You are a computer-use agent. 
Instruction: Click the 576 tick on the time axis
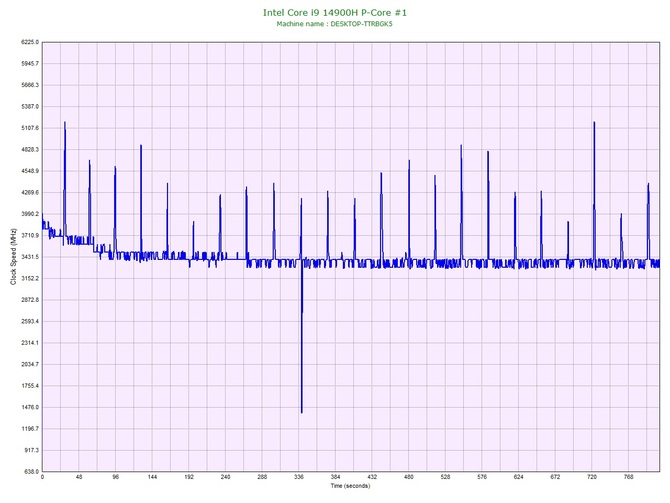point(482,477)
